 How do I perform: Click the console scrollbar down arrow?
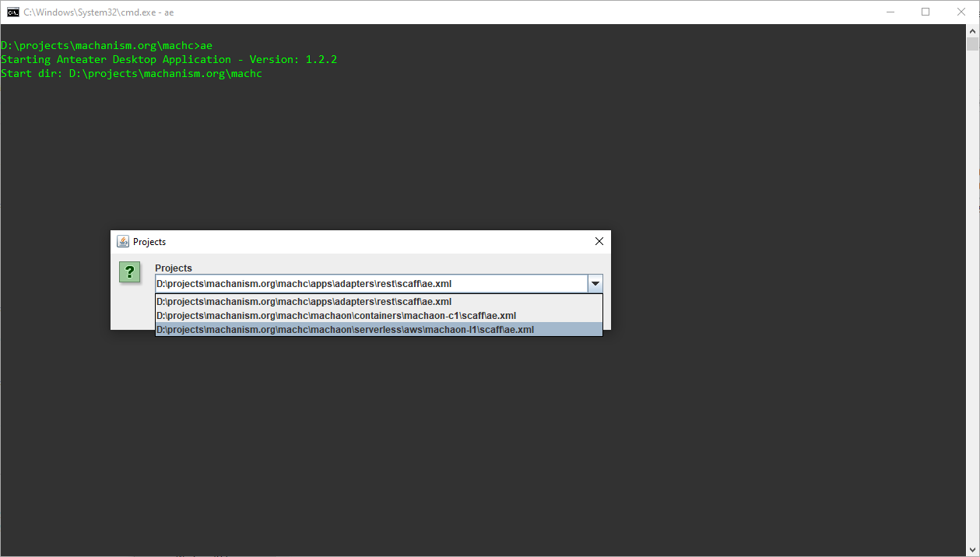coord(973,550)
